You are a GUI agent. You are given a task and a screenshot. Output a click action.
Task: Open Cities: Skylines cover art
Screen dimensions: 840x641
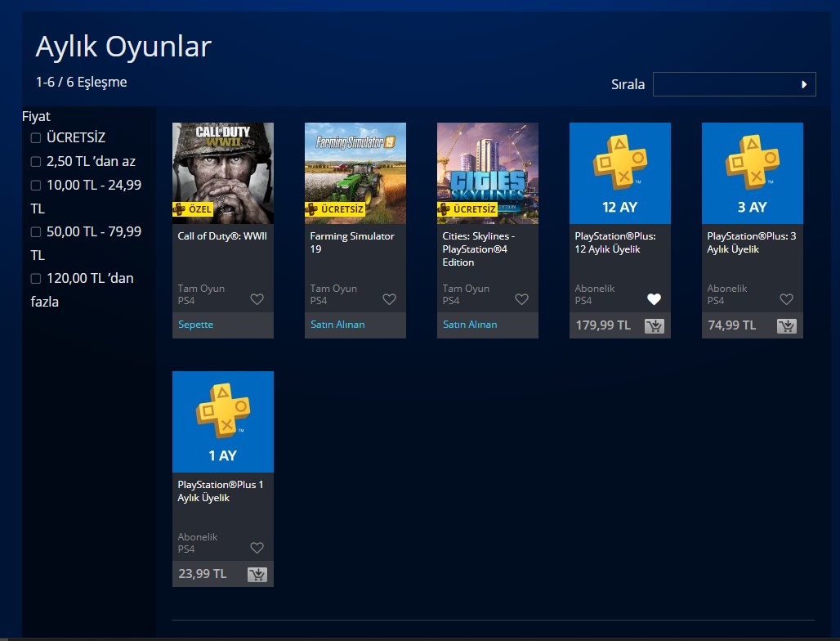pyautogui.click(x=488, y=173)
